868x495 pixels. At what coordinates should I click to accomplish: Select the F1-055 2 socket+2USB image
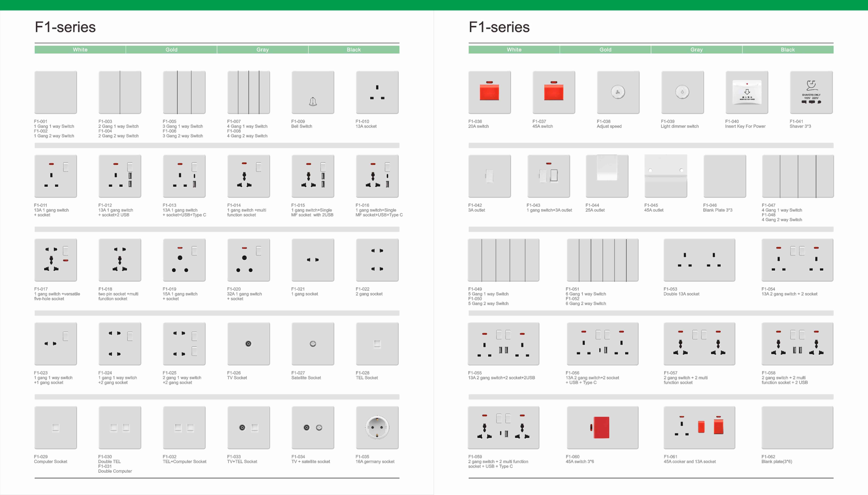click(x=503, y=344)
